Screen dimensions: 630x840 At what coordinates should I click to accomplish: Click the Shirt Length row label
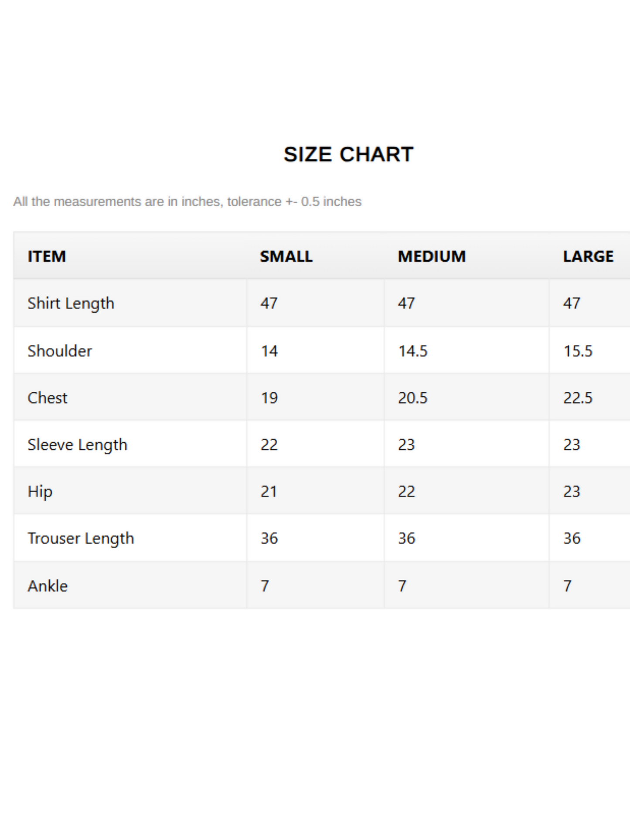click(71, 303)
